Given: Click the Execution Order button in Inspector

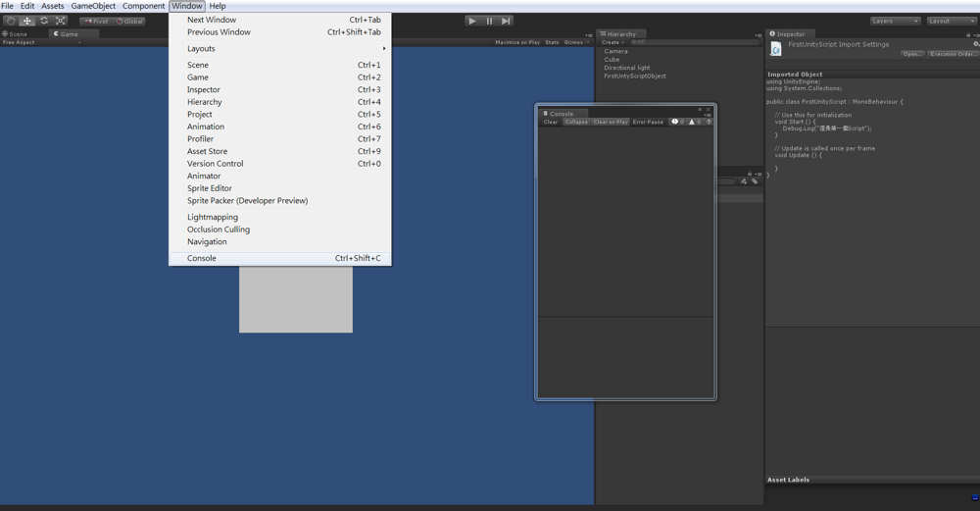Looking at the screenshot, I should pyautogui.click(x=953, y=54).
